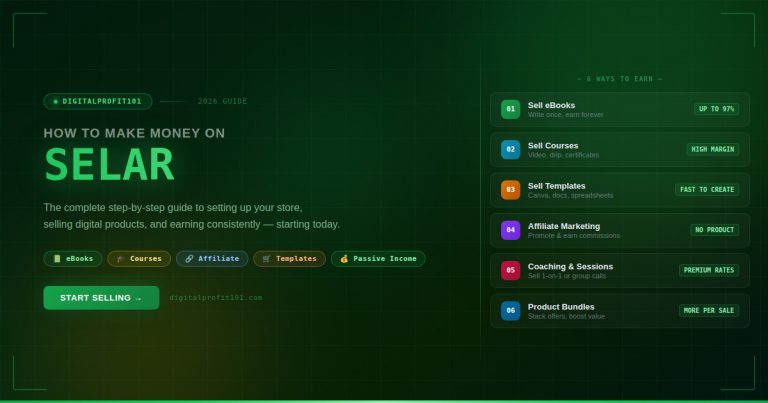Screen dimensions: 768x403
Task: Open the Affiliate Marketing card title
Action: coord(564,226)
